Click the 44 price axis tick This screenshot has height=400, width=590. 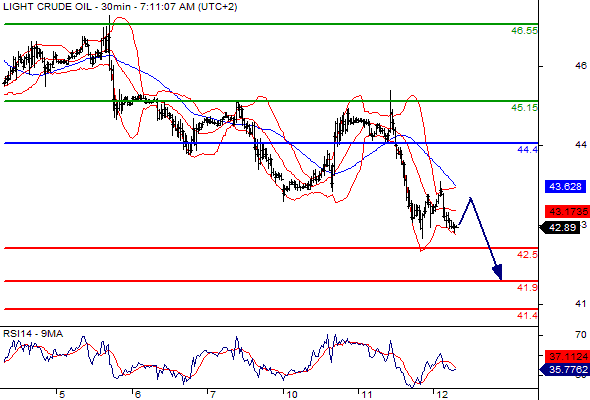(581, 144)
